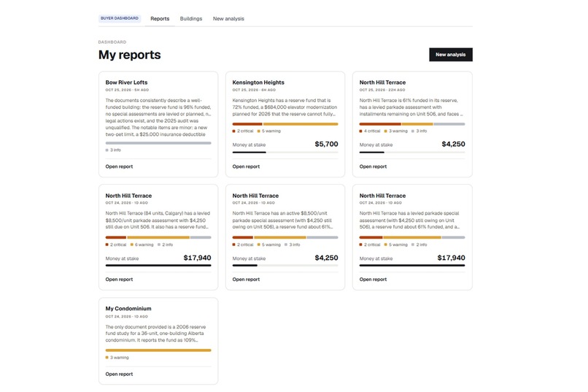Click the severity bar in Kensington Heights card
The image size is (588, 392).
pos(285,124)
